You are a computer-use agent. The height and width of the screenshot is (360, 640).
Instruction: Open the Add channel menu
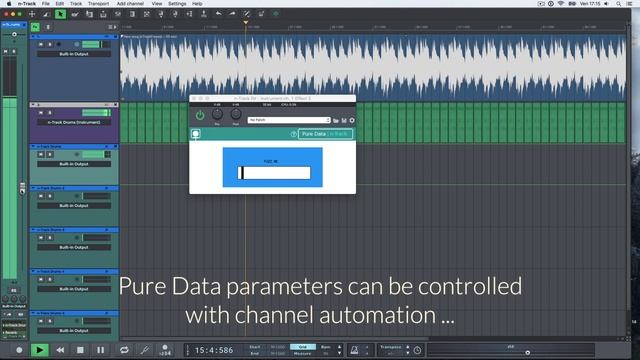pyautogui.click(x=130, y=4)
